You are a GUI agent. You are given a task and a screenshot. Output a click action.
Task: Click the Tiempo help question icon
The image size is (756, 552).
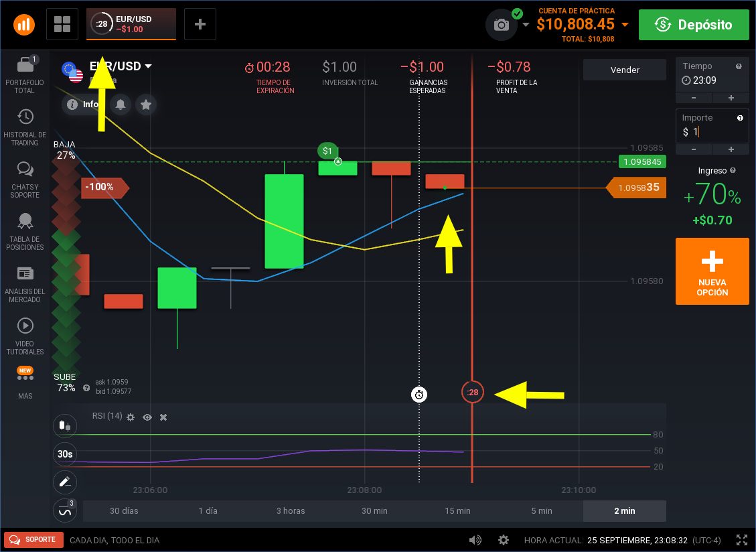point(739,66)
